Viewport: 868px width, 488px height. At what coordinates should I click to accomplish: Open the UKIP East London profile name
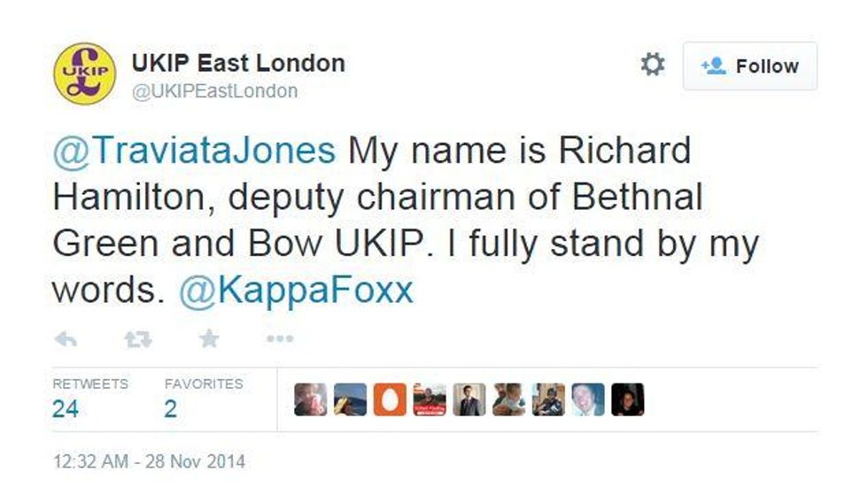pyautogui.click(x=238, y=63)
